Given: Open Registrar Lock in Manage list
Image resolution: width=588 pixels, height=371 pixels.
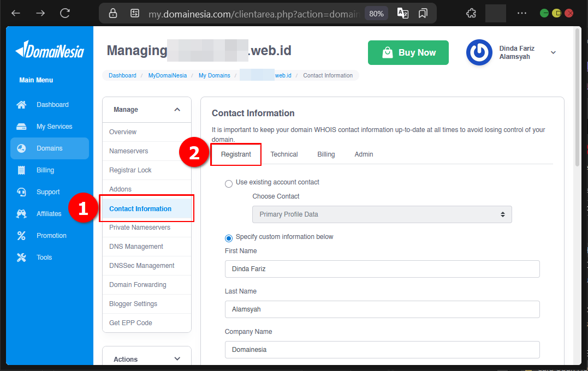Looking at the screenshot, I should 147,170.
